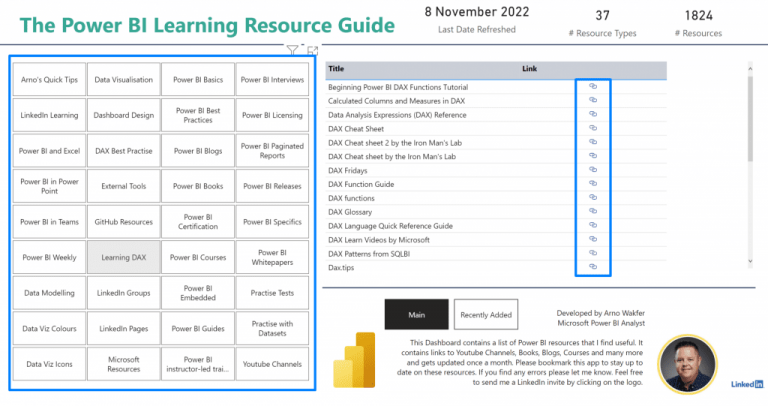
Task: Open link icon for DAX Fridays
Action: coord(593,169)
